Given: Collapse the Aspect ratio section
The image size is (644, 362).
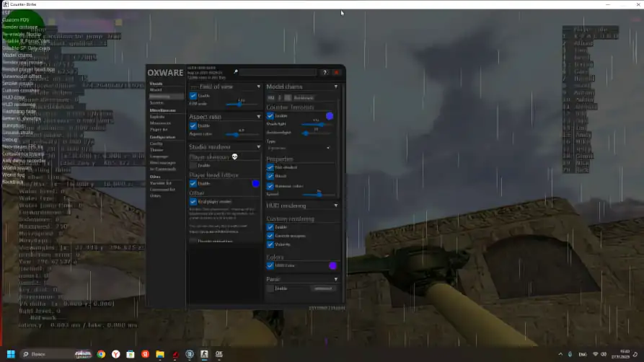Looking at the screenshot, I should point(258,117).
